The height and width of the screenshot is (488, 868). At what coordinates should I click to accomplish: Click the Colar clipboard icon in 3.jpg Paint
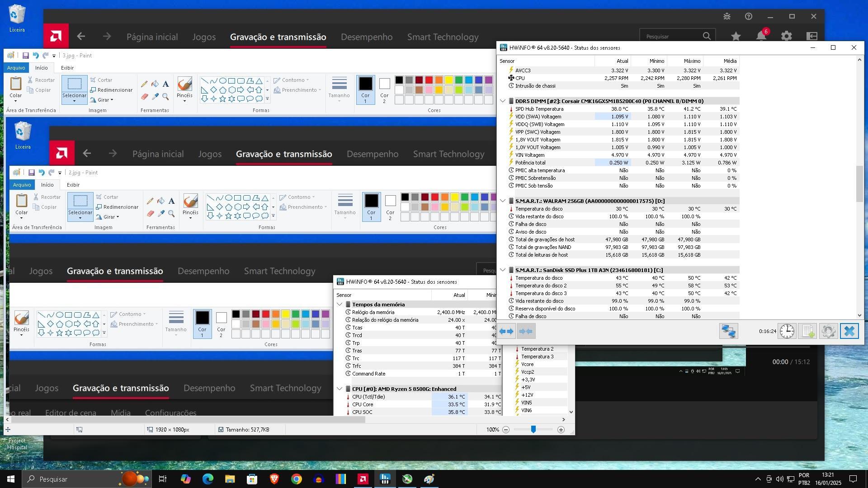(16, 84)
